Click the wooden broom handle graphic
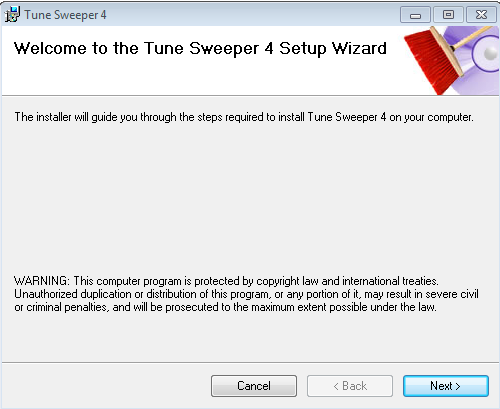Image resolution: width=500 pixels, height=409 pixels. 474,38
